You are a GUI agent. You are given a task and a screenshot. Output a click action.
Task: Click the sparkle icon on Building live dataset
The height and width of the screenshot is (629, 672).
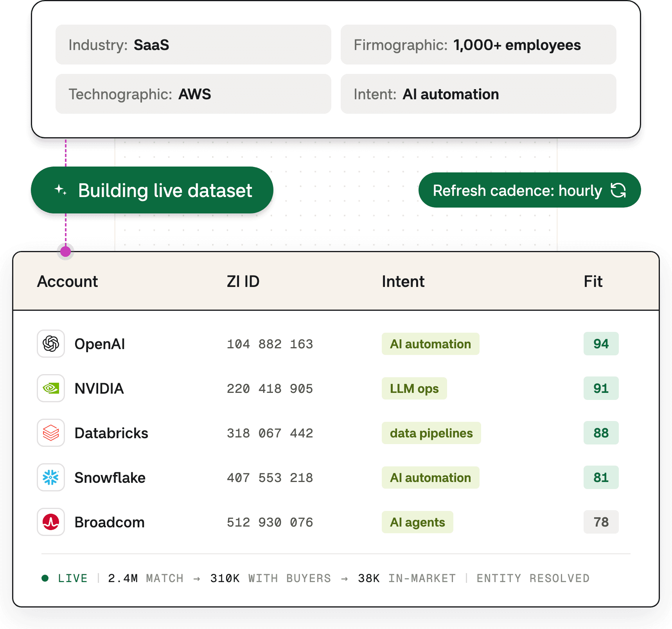[60, 190]
